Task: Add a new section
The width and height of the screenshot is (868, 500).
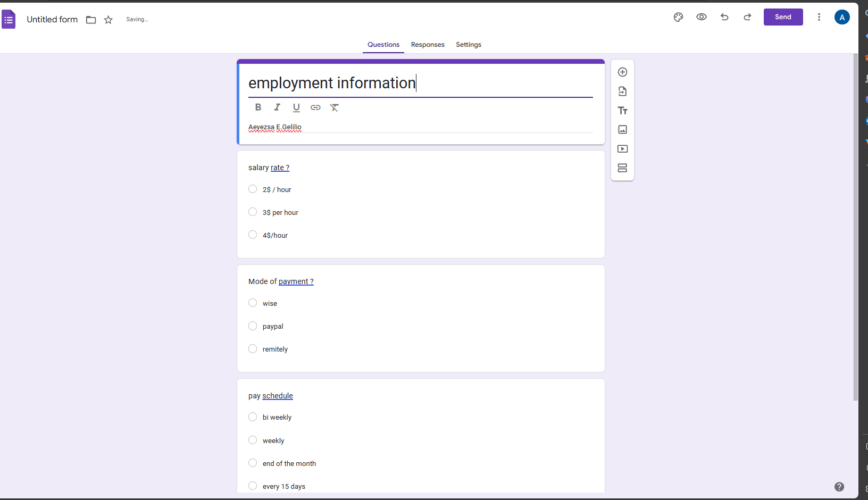Action: pyautogui.click(x=622, y=168)
